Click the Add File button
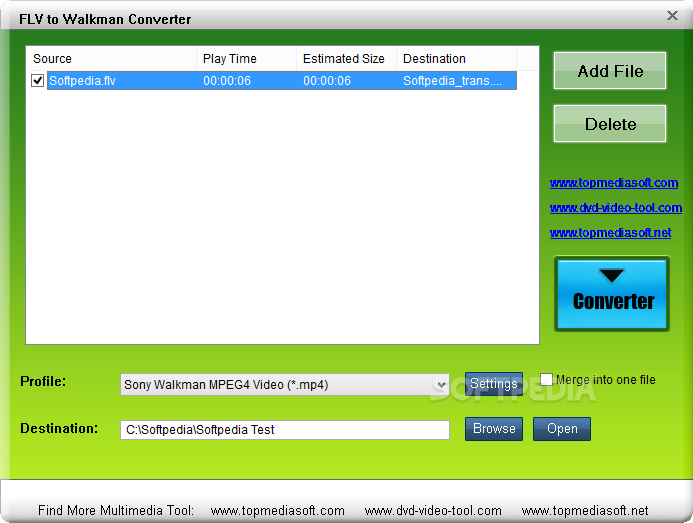 [609, 71]
